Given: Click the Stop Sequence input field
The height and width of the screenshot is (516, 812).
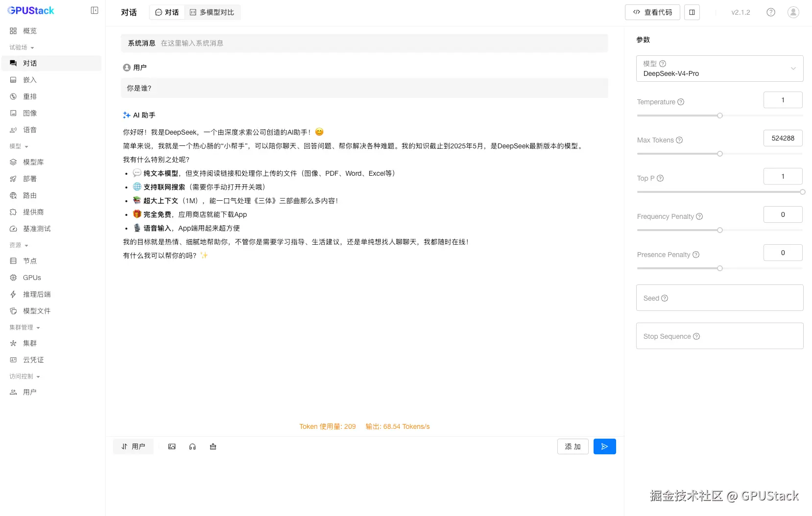Looking at the screenshot, I should point(720,336).
